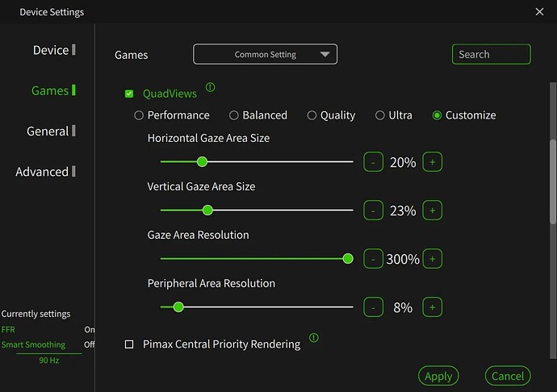Choose the Ultra quality preset
Viewport: 557px width, 392px height.
[380, 115]
